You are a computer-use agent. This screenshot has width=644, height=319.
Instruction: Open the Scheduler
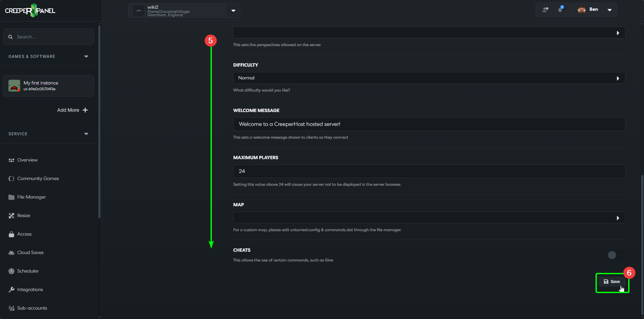28,271
